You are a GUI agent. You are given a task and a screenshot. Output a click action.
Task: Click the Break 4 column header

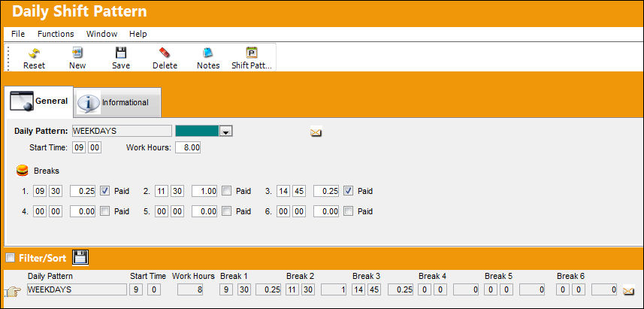tap(433, 276)
